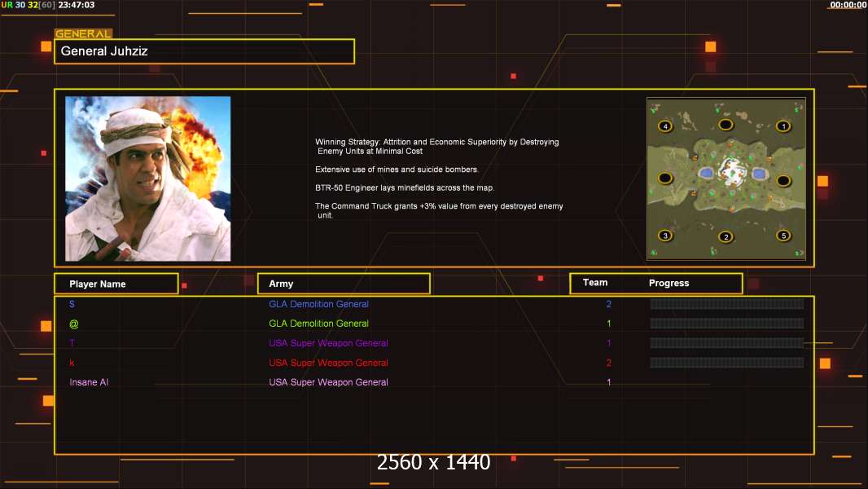Click the Team column header

pyautogui.click(x=595, y=283)
